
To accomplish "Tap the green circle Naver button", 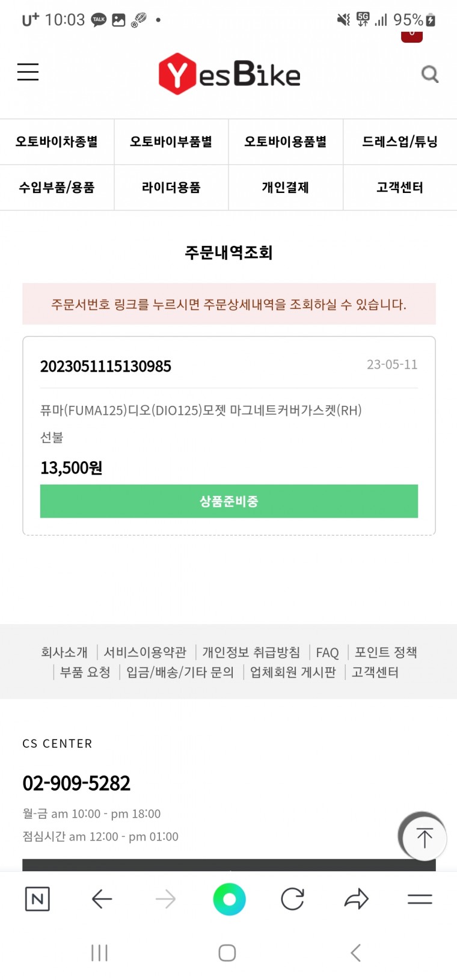I will point(229,899).
